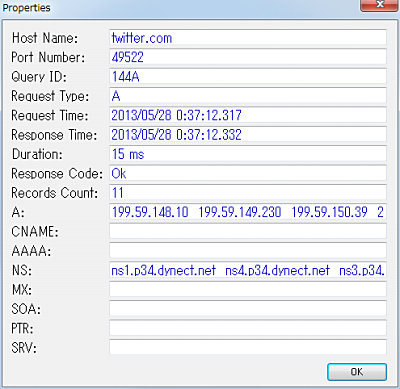
Task: Click the 'SRV:' label
Action: click(24, 348)
